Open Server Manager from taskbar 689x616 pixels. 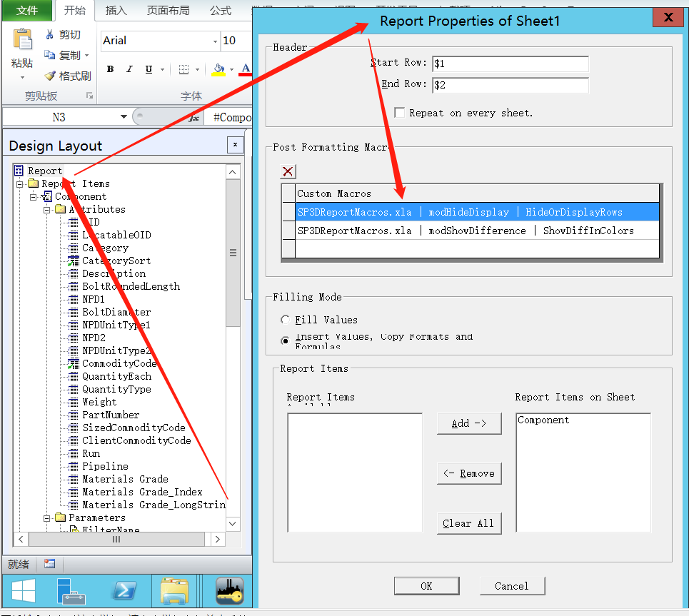pyautogui.click(x=71, y=592)
